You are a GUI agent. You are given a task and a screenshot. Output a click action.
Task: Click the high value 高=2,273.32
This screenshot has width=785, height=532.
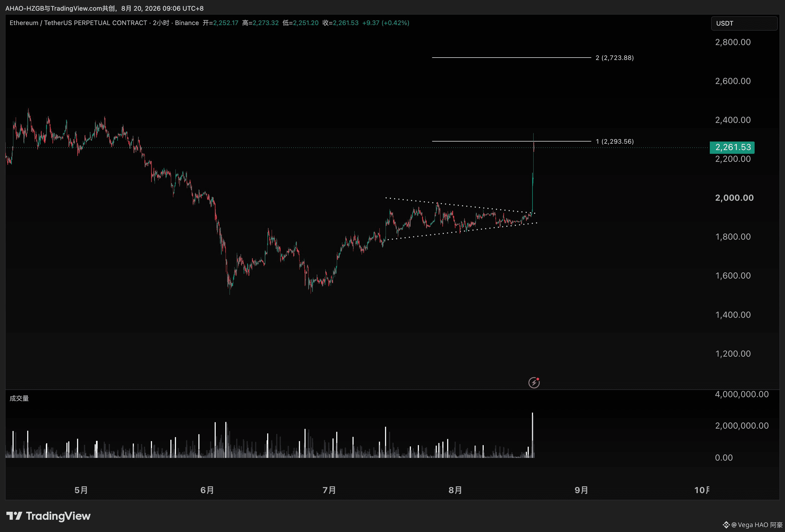tap(261, 23)
